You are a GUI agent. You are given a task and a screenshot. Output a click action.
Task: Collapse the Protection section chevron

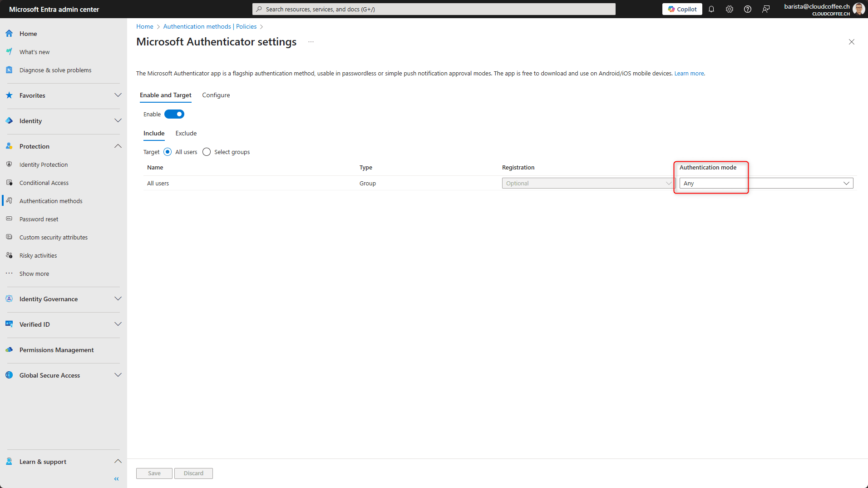tap(118, 146)
